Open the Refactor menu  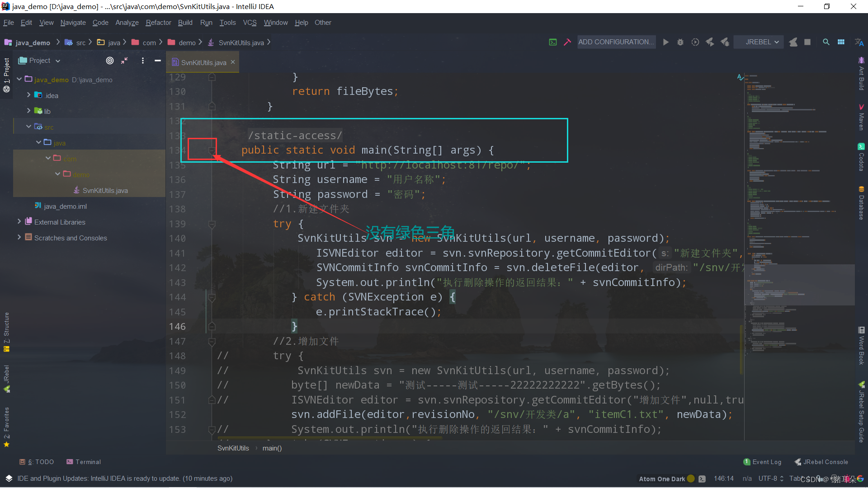pos(158,23)
